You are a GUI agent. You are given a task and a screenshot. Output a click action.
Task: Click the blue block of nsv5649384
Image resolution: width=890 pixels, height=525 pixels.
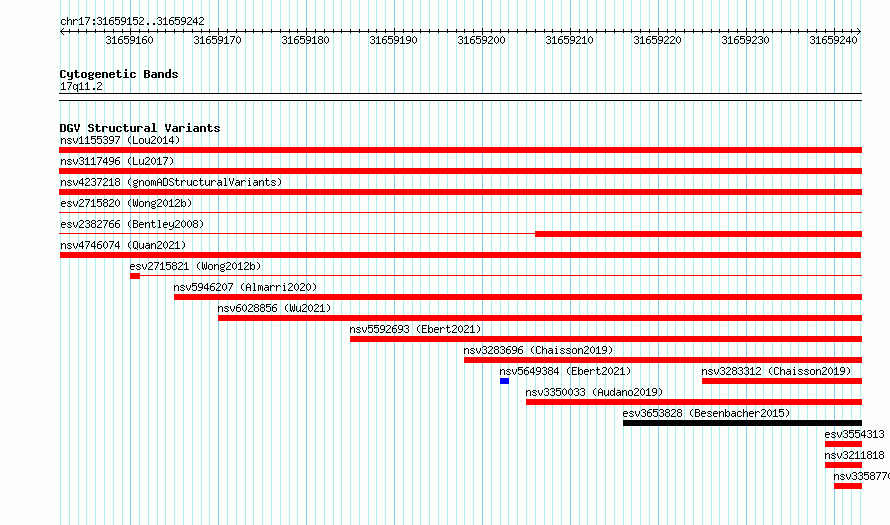[504, 381]
